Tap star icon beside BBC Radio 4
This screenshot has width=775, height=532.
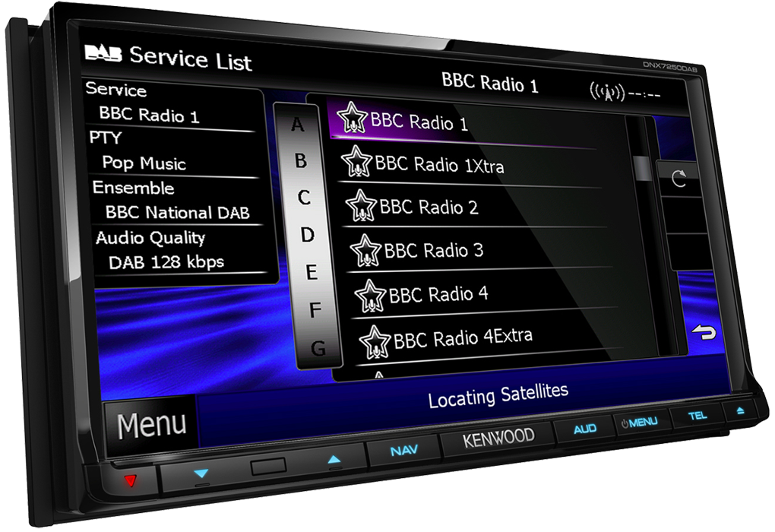pos(370,296)
